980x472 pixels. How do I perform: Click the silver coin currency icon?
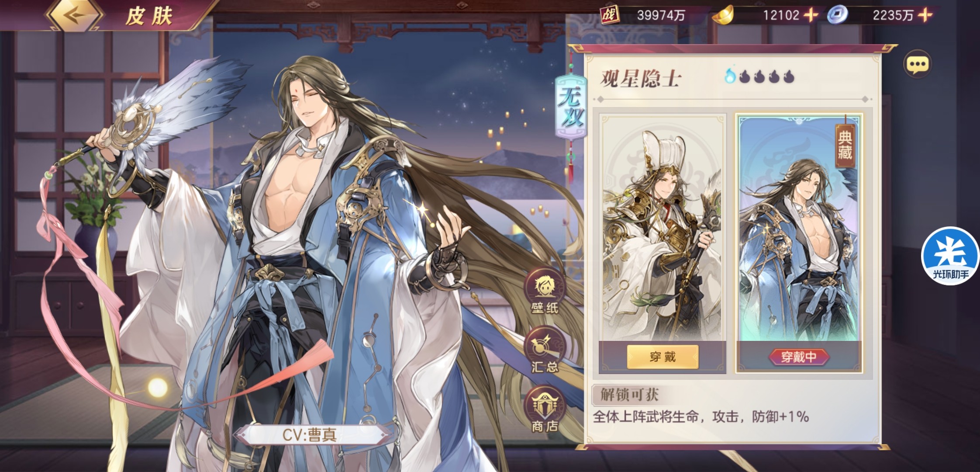(837, 15)
